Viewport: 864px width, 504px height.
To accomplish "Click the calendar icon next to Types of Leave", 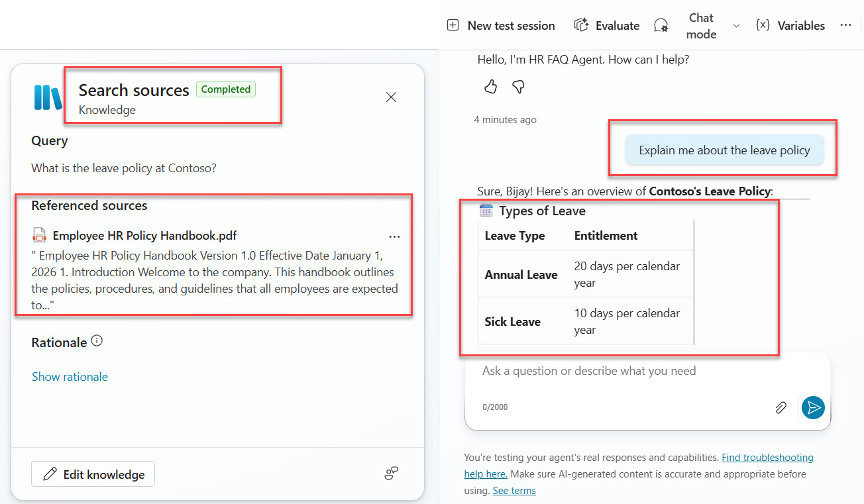I will coord(486,211).
